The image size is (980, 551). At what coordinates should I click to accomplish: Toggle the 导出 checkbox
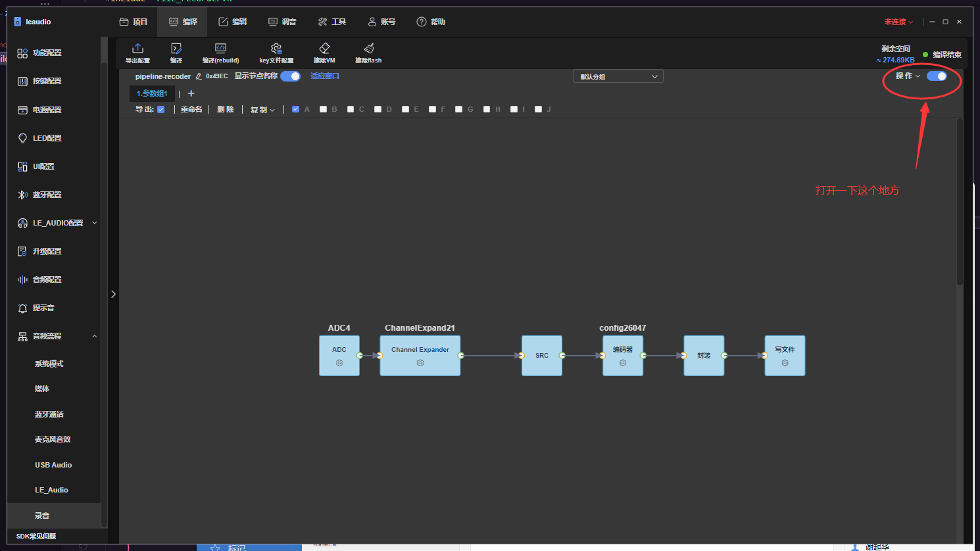[160, 109]
